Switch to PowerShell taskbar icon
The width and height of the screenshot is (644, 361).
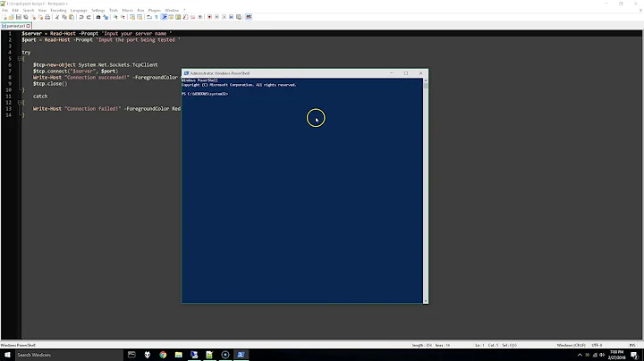click(x=241, y=355)
